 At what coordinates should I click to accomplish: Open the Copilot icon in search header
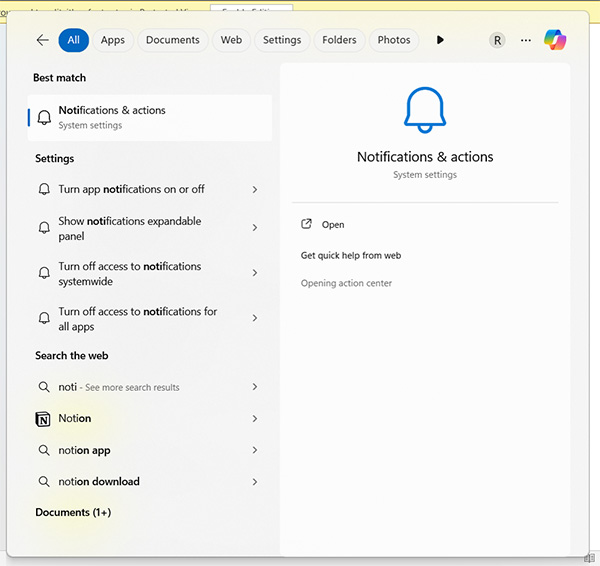tap(555, 40)
